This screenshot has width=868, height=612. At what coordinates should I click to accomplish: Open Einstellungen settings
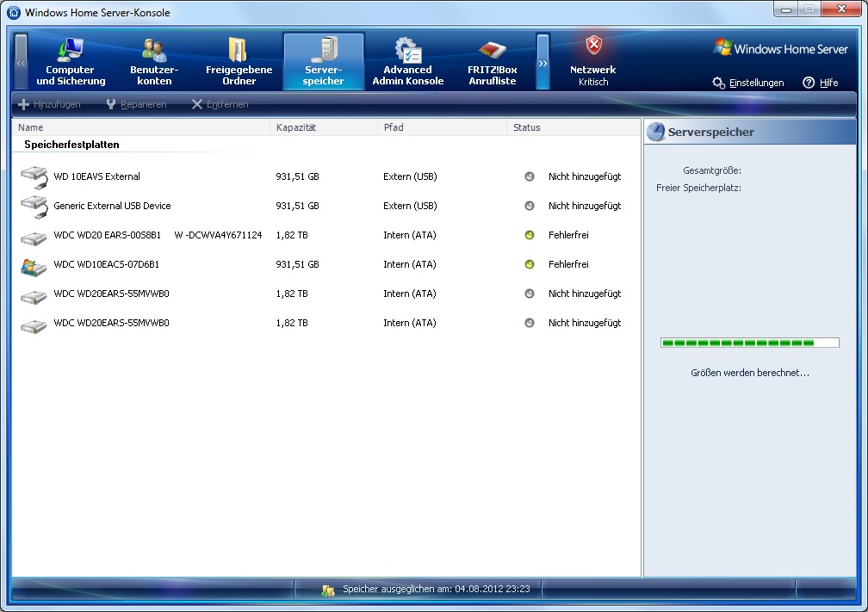(748, 83)
